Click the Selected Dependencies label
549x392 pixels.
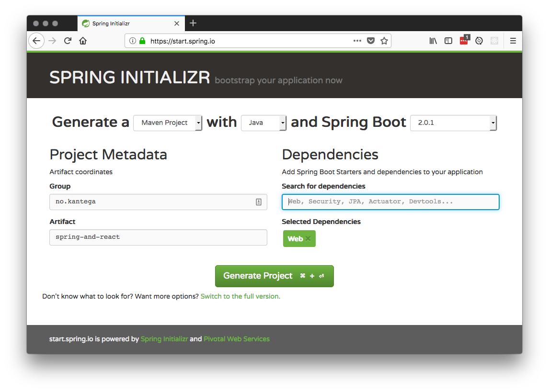click(321, 222)
